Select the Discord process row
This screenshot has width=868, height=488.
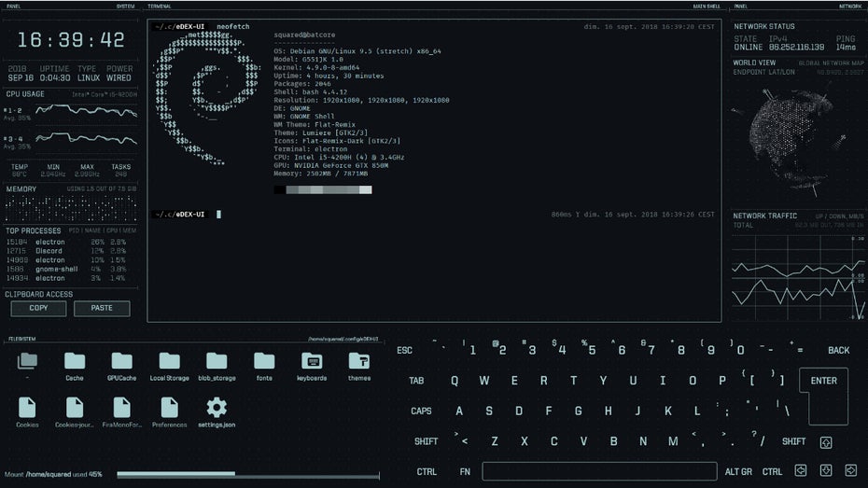[x=70, y=251]
